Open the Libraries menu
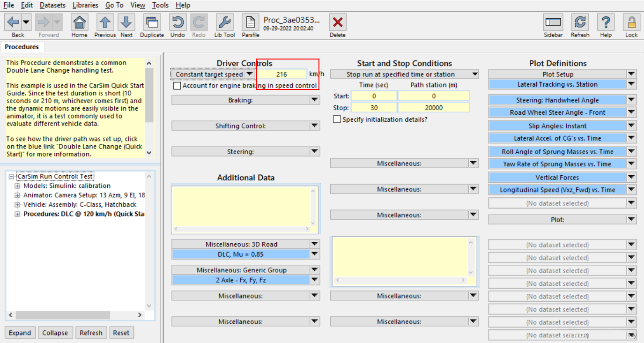This screenshot has width=644, height=343. (85, 5)
